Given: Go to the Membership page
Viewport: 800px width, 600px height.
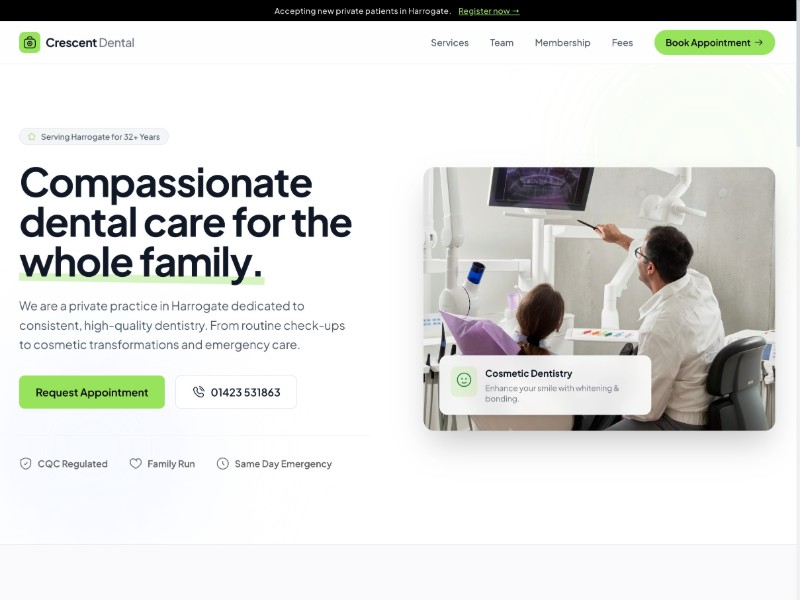Looking at the screenshot, I should click(x=562, y=43).
